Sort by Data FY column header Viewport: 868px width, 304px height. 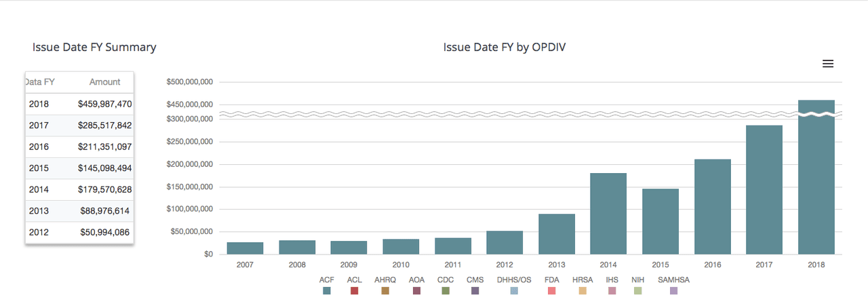point(40,82)
